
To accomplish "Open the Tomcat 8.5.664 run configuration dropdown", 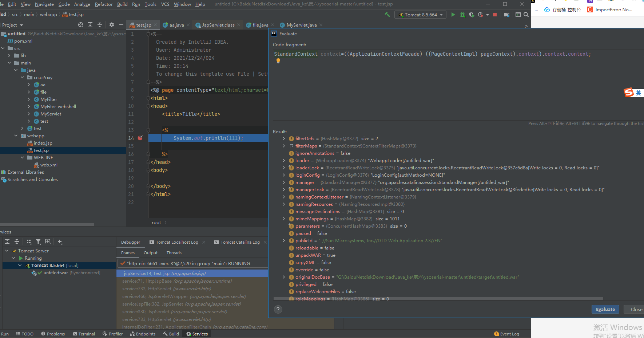I will click(x=421, y=15).
